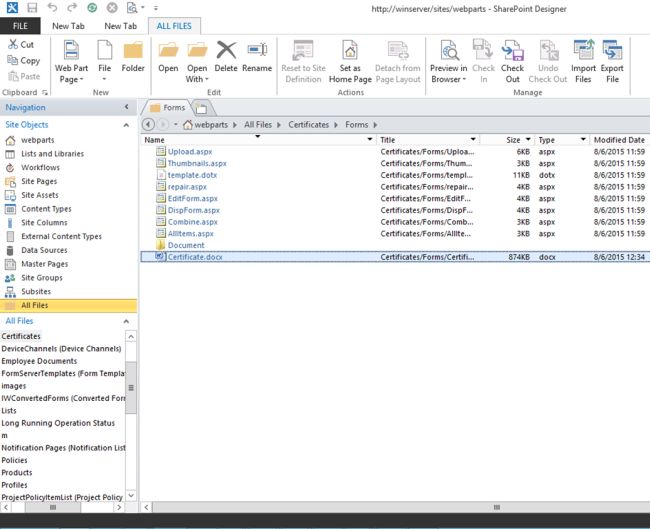This screenshot has height=529, width=650.
Task: Open the FILE menu tab
Action: (20, 26)
